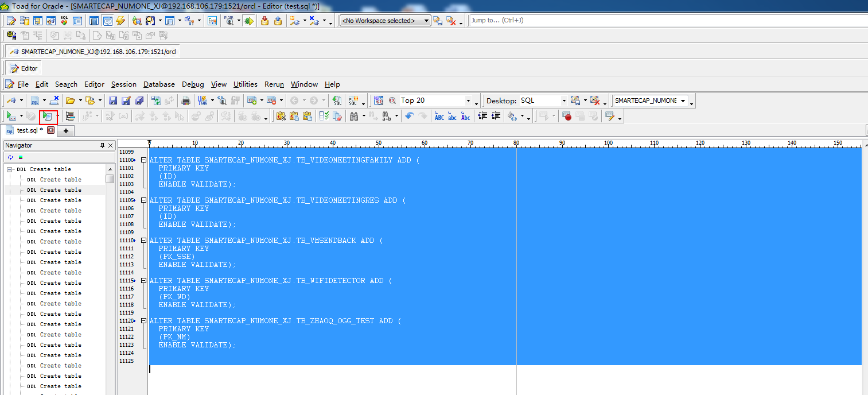This screenshot has width=868, height=395.
Task: Click the Explain plan icon
Action: point(71,117)
